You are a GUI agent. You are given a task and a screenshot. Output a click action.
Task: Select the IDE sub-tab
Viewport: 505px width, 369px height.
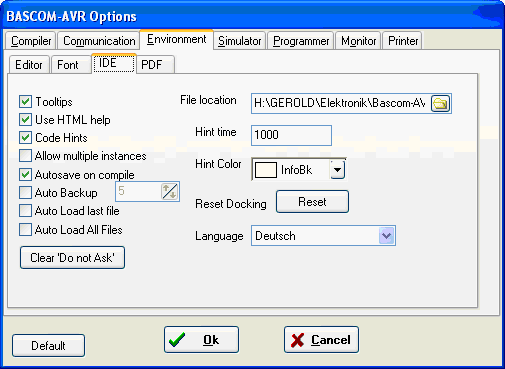[x=114, y=63]
